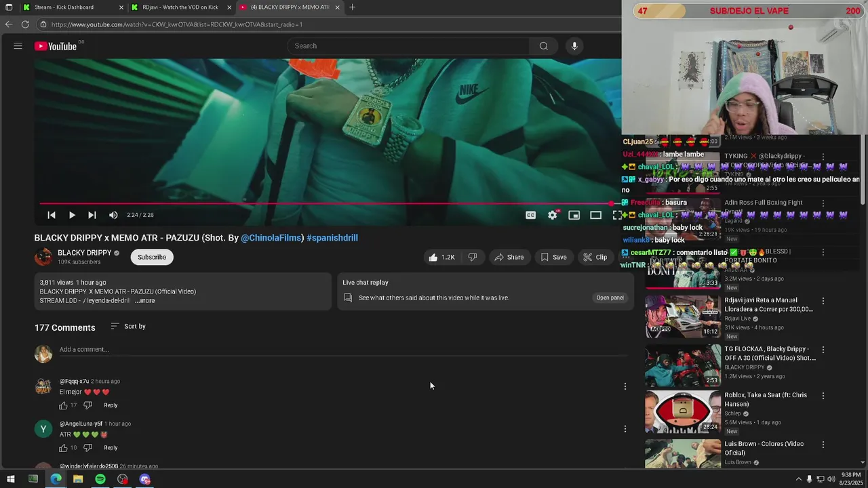This screenshot has width=868, height=488.
Task: Reload the current page
Action: pyautogui.click(x=25, y=24)
